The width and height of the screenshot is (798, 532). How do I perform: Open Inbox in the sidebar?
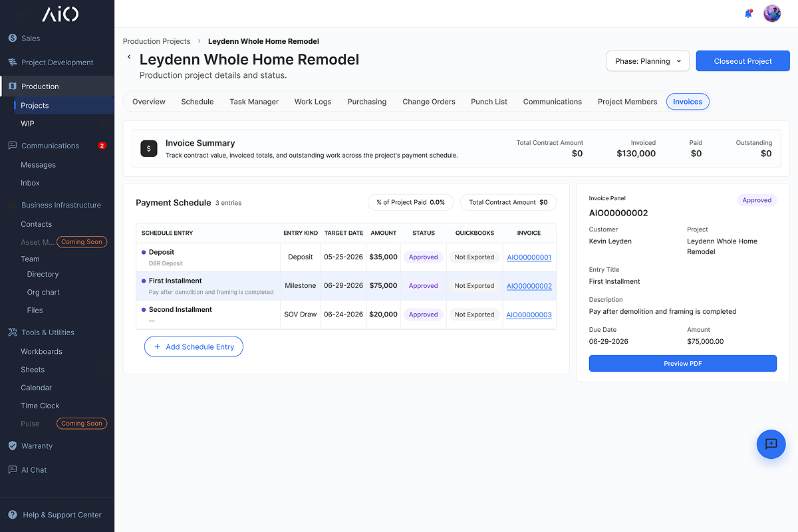[x=30, y=183]
